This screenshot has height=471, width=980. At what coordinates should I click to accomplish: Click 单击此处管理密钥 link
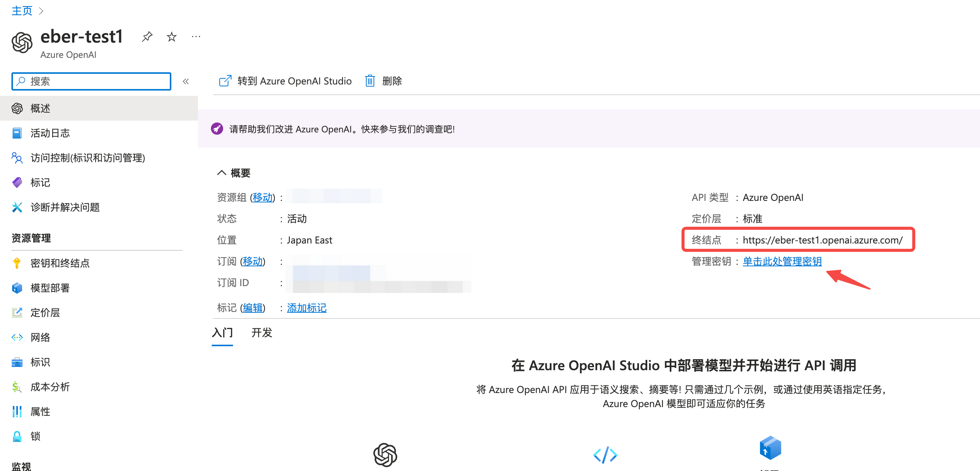(x=782, y=261)
